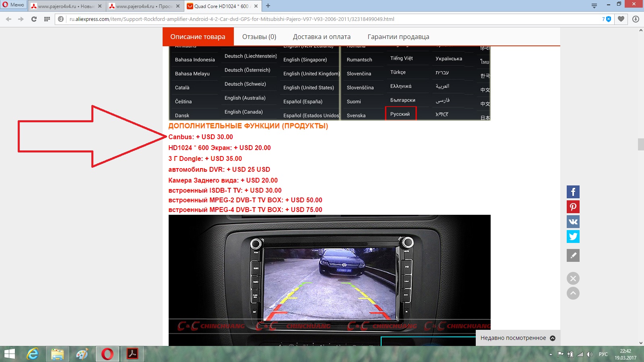Click the 'автомобиль DVR' price line
The image size is (644, 362).
point(219,169)
